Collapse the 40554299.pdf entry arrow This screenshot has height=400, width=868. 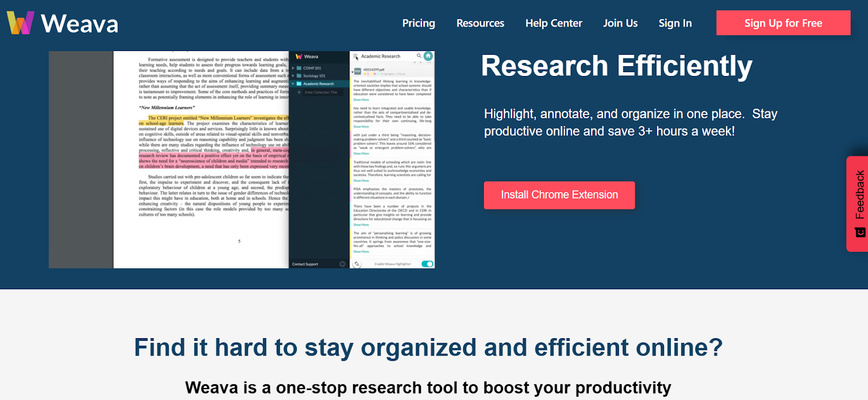pyautogui.click(x=352, y=71)
